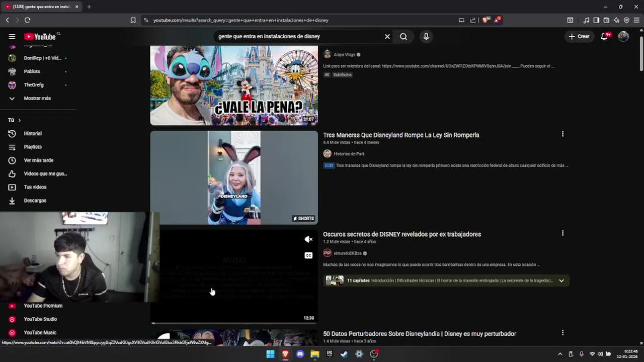Open the Brave Rewards triangle icon

497,20
